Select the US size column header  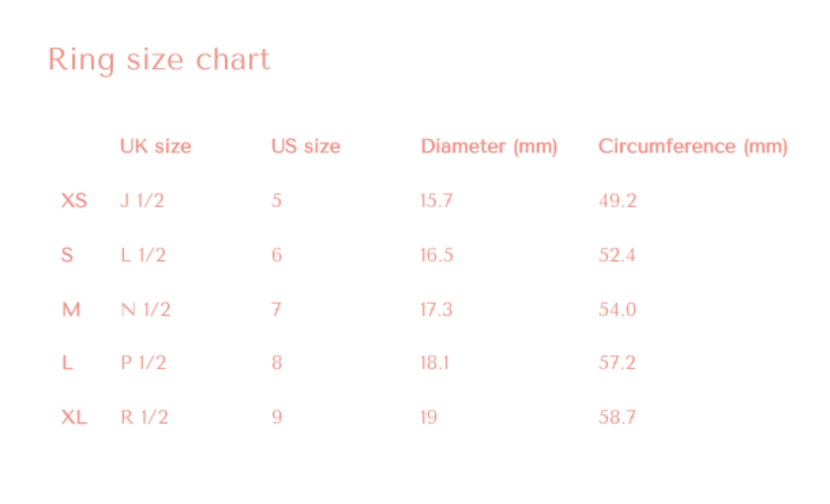(305, 146)
